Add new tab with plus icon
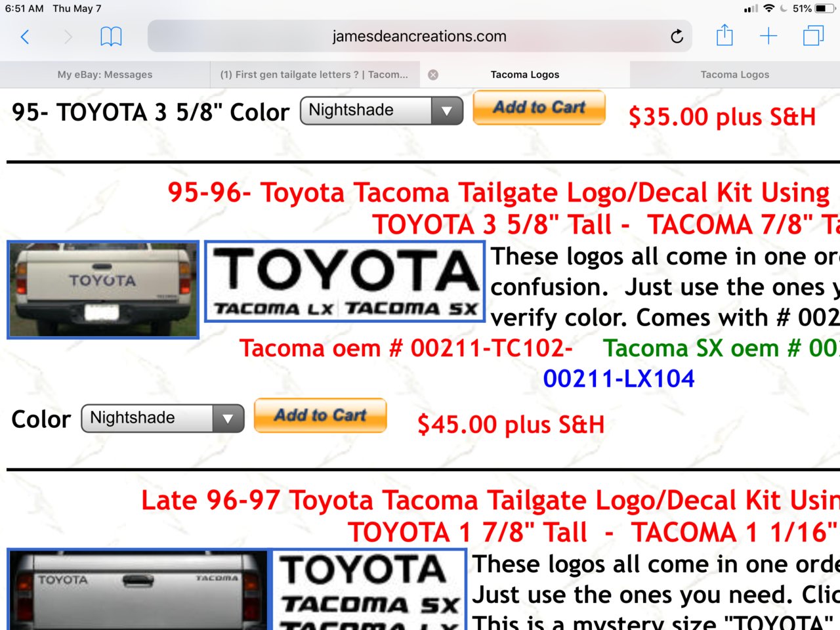Image resolution: width=840 pixels, height=630 pixels. [x=768, y=36]
